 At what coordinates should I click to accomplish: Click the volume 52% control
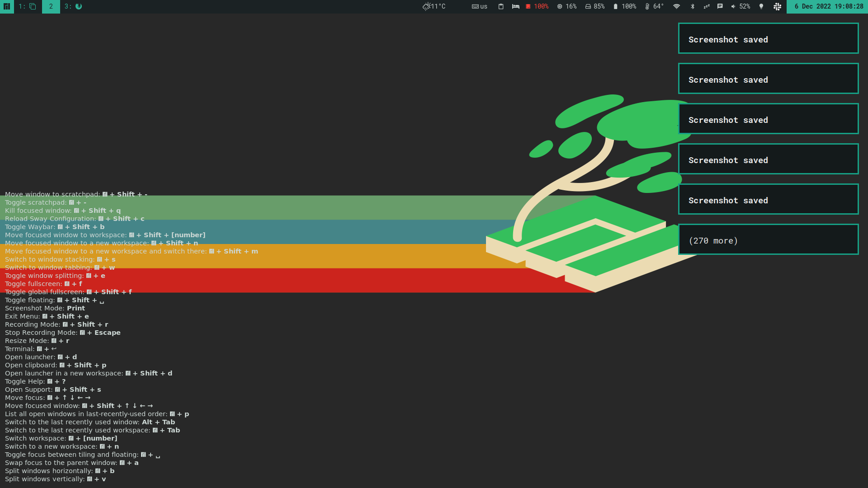(741, 6)
